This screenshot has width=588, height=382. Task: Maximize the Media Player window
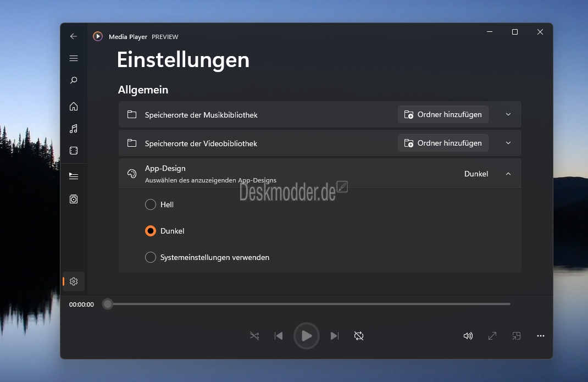(x=515, y=32)
